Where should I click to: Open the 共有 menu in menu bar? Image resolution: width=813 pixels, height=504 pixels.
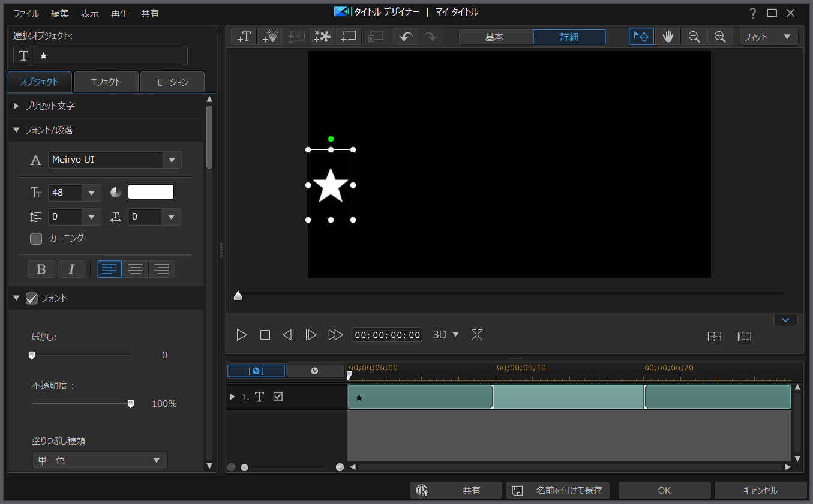pos(150,13)
